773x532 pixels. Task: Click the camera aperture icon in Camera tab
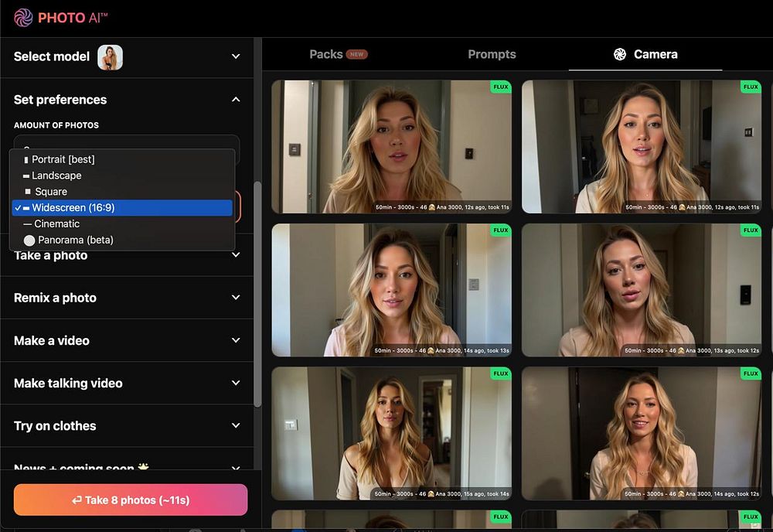point(620,54)
